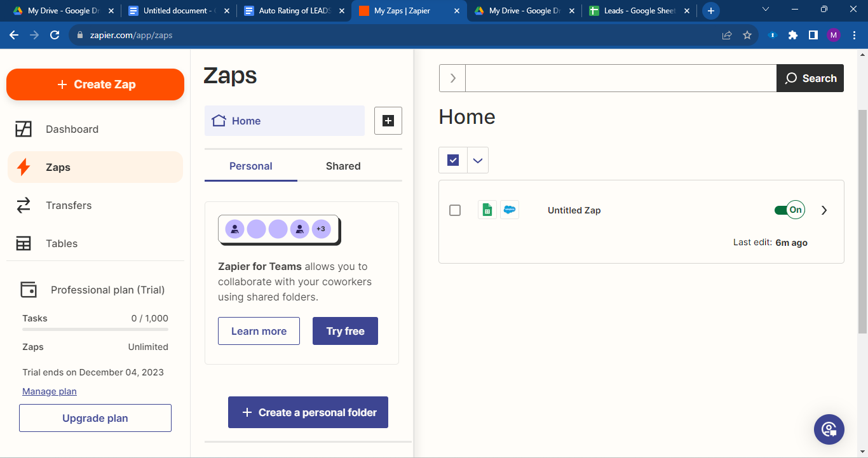
Task: Click browser back arrow
Action: 14,35
